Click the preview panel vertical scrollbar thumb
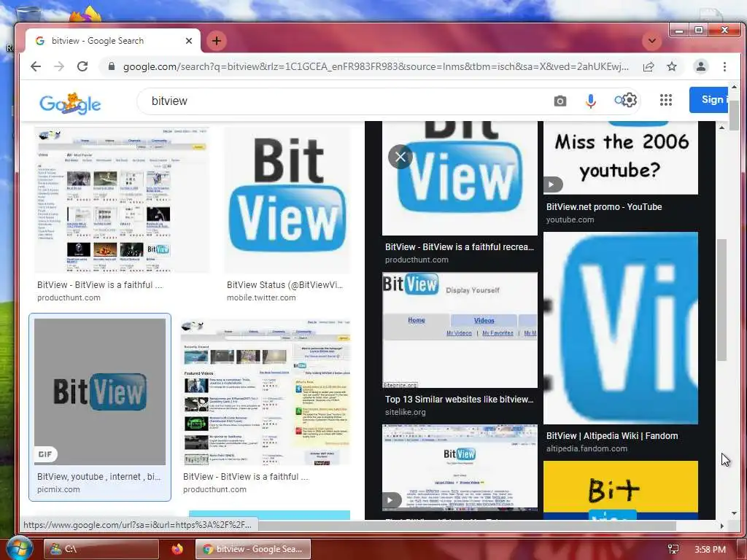747x560 pixels. (x=721, y=300)
